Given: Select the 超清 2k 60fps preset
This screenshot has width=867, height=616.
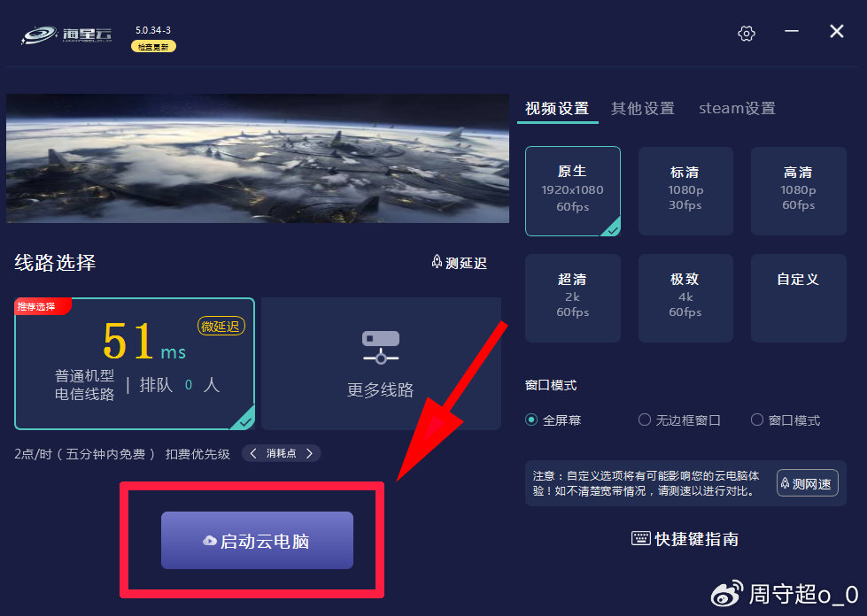Looking at the screenshot, I should 573,297.
